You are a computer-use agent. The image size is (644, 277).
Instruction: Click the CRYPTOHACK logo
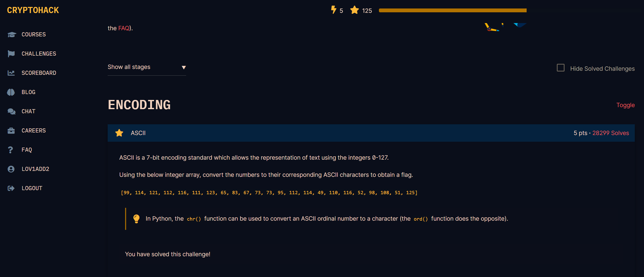click(33, 10)
